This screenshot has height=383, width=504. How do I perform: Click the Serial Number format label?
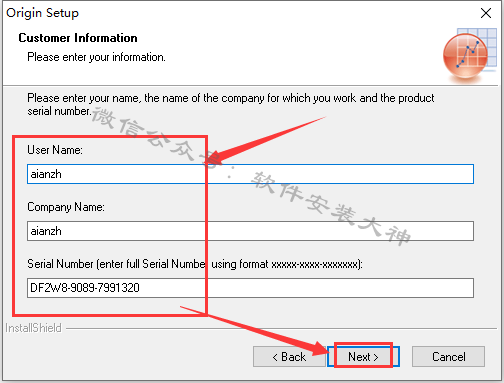pyautogui.click(x=195, y=264)
